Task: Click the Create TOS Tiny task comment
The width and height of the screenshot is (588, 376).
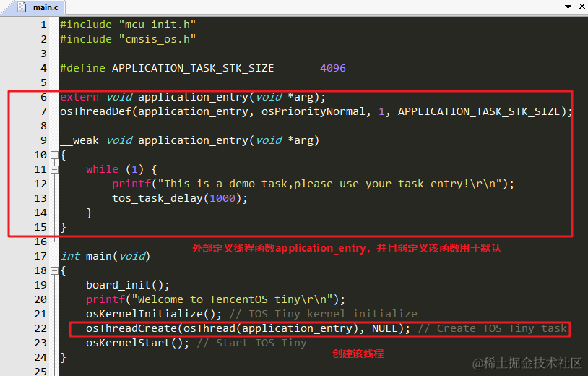Action: tap(493, 328)
